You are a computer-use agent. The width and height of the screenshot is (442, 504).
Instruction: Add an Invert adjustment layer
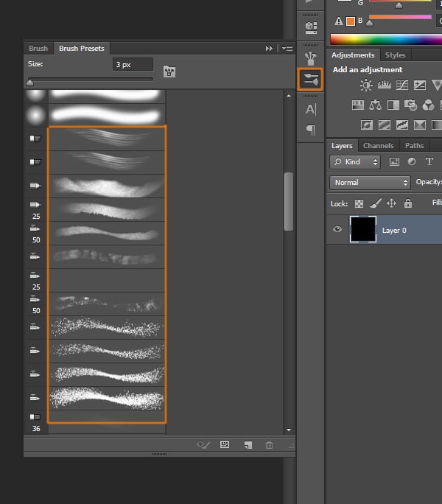point(367,125)
